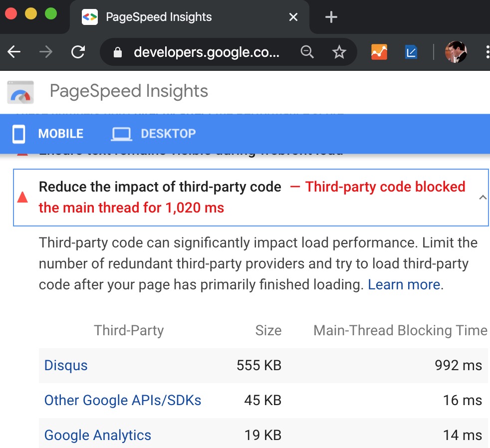Click the address bar URL field
Image resolution: width=490 pixels, height=448 pixels.
pyautogui.click(x=207, y=52)
